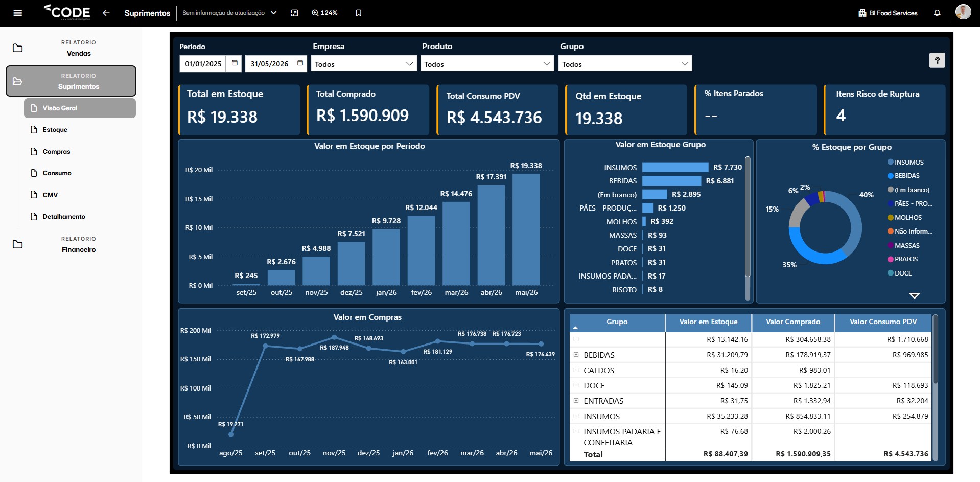Screen dimensions: 980x482
Task: Click the BI Food Services workspace
Action: point(888,13)
